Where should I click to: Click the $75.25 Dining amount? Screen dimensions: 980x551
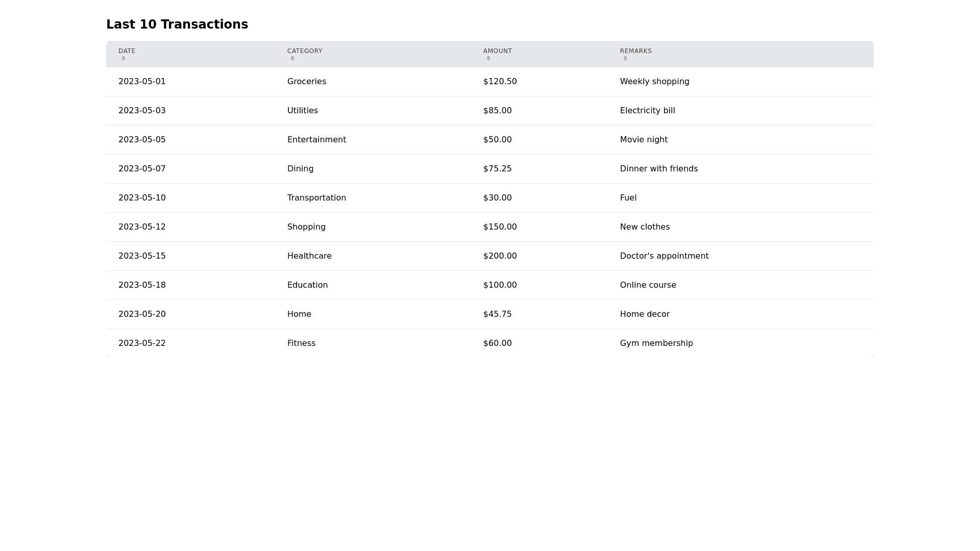click(x=497, y=169)
